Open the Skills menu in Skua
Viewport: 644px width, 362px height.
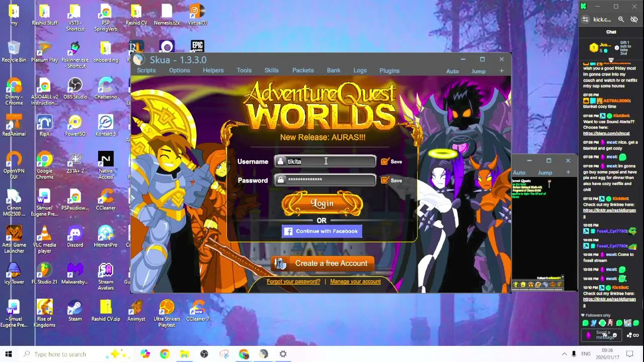click(271, 70)
